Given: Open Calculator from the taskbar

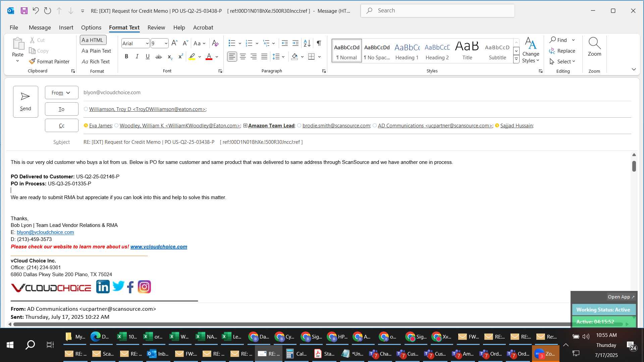Looking at the screenshot, I should [x=297, y=354].
